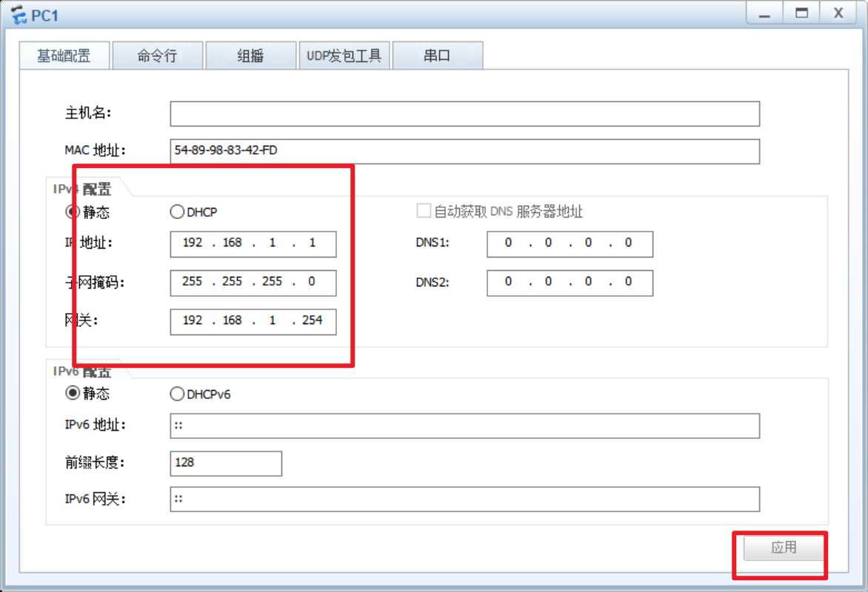
Task: Click the 子网掩码 field
Action: pyautogui.click(x=253, y=282)
